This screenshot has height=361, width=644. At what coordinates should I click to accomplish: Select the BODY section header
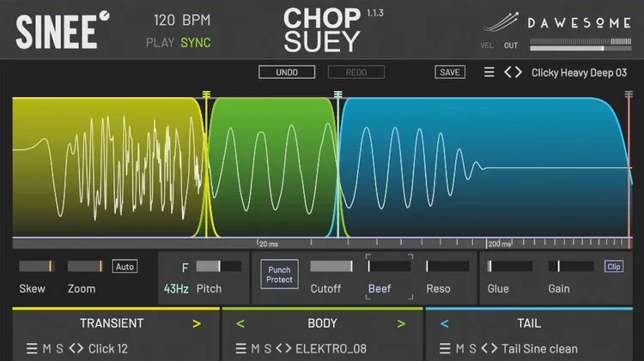tap(322, 323)
